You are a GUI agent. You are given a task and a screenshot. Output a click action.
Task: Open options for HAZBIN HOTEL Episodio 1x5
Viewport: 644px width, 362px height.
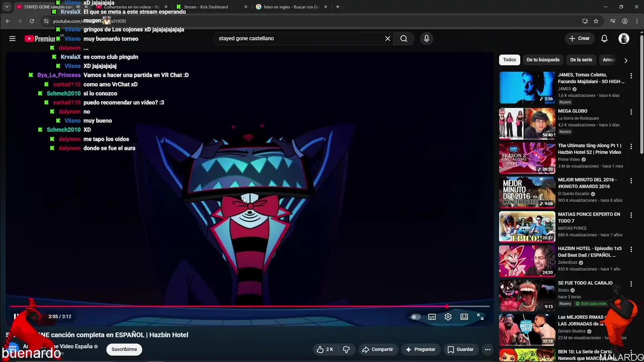pos(631,249)
